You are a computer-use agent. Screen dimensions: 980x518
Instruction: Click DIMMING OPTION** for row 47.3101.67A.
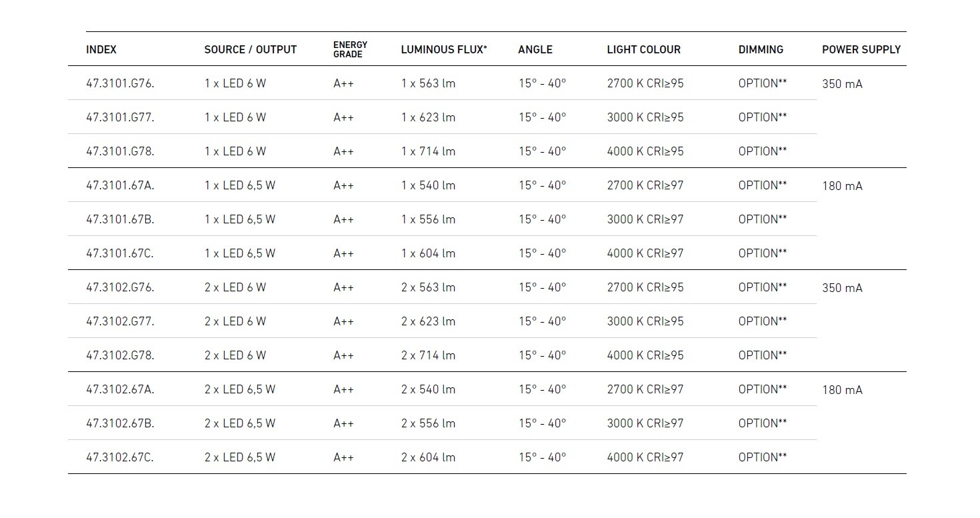pyautogui.click(x=762, y=185)
